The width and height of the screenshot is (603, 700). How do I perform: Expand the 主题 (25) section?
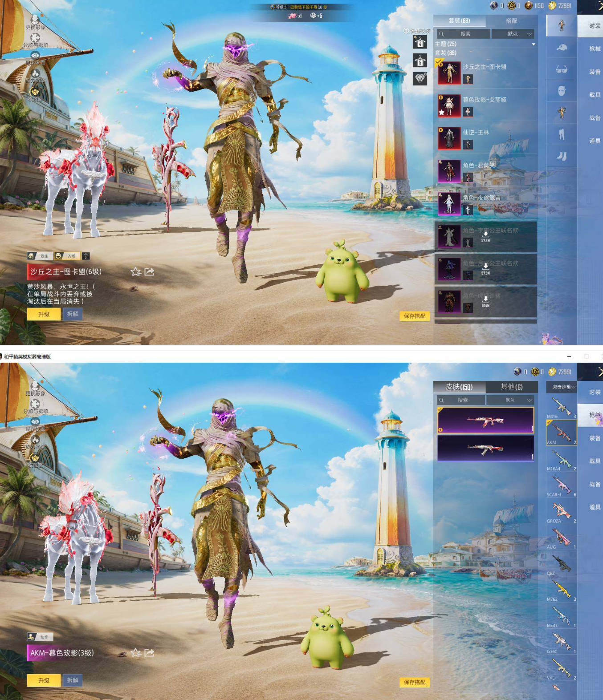(485, 44)
